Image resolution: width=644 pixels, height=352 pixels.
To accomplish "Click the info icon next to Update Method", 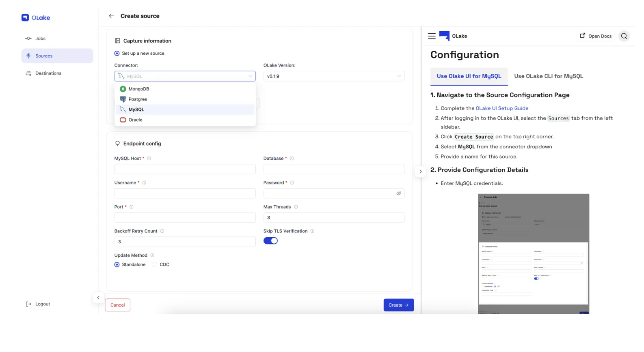I will 152,255.
